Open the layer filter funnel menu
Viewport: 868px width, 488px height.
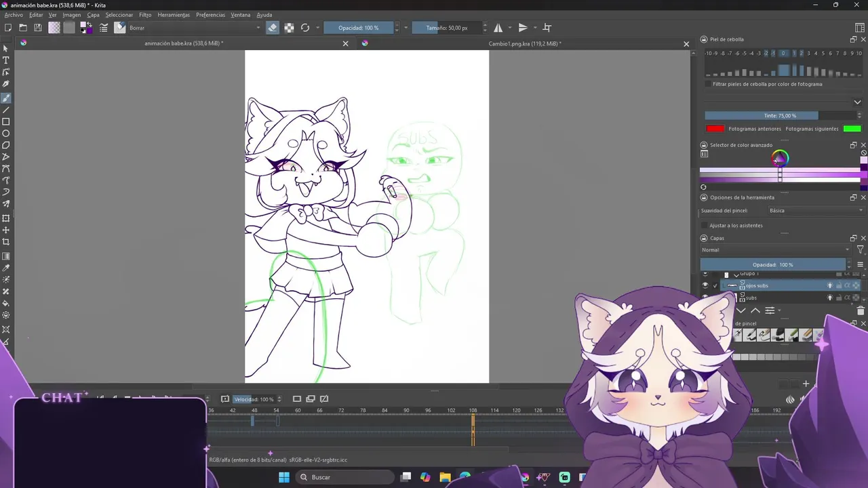[x=860, y=250]
